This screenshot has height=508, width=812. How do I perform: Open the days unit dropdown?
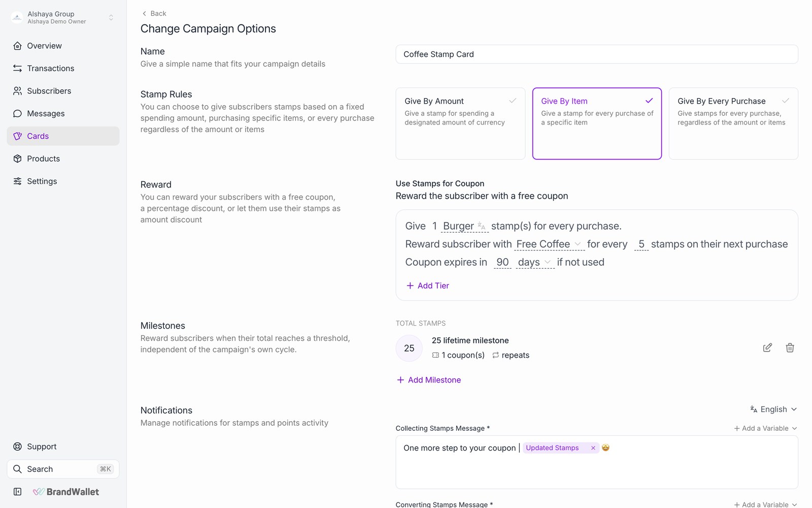pos(534,262)
